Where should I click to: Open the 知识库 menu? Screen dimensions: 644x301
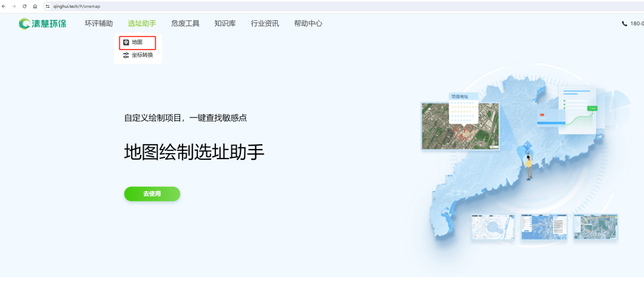tap(225, 23)
